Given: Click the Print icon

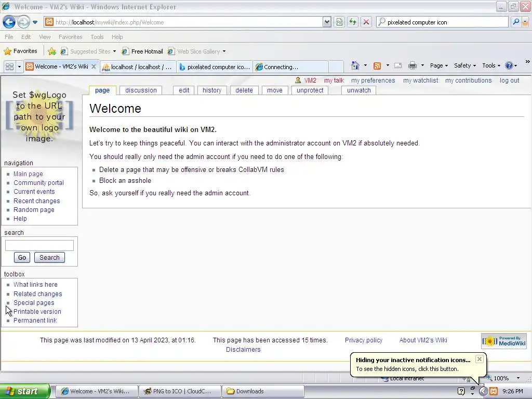Looking at the screenshot, I should (412, 65).
